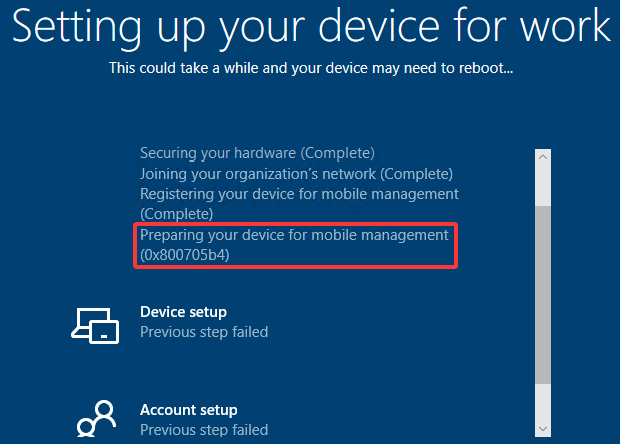Click 'Registering your device for mobile management' line
Image resolution: width=620 pixels, height=444 pixels.
[x=299, y=193]
